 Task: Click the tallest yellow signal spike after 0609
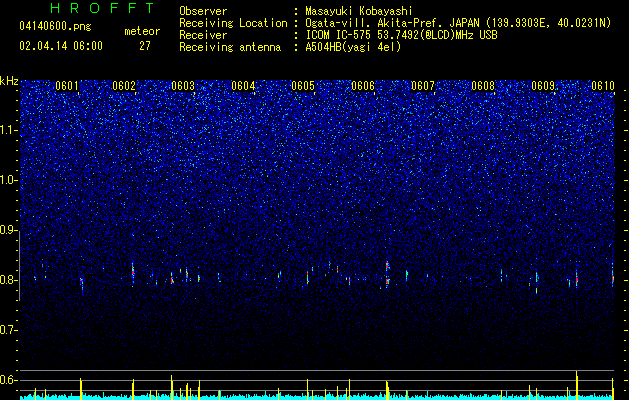[577, 385]
